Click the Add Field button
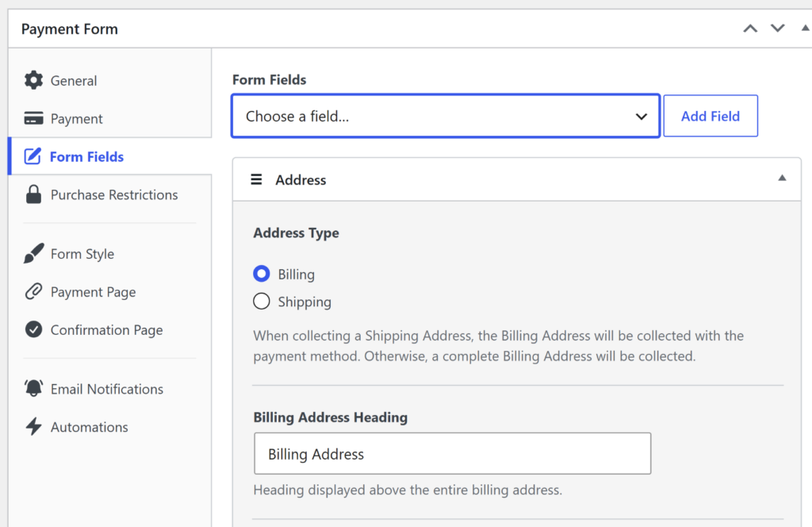812x527 pixels. (710, 116)
